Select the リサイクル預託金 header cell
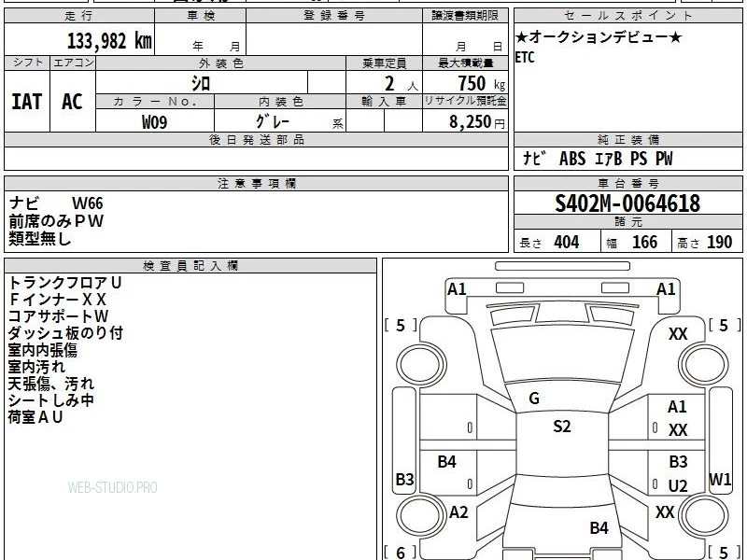Viewport: 747px width, 560px height. (x=465, y=101)
